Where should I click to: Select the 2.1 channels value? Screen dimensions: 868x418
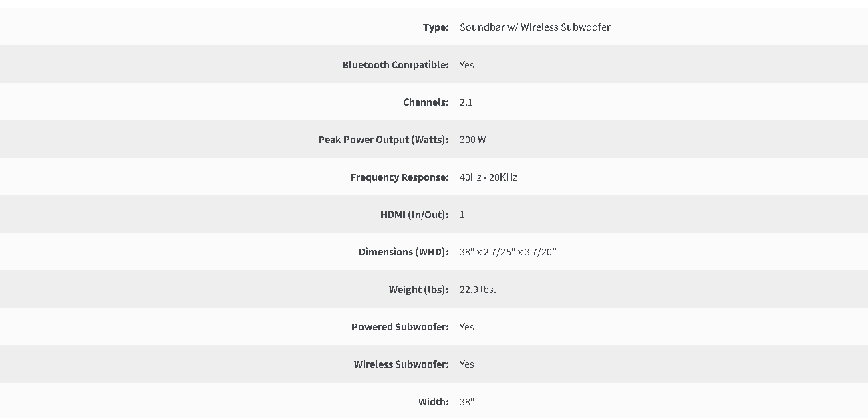[466, 102]
